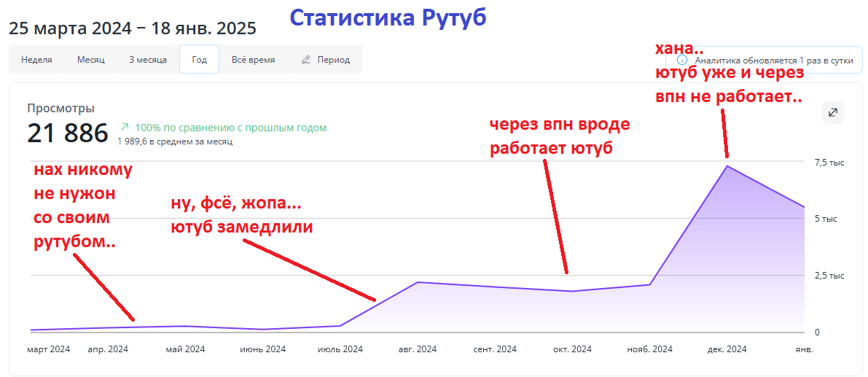Click the 100% growth comparison text
868x377 pixels.
(x=231, y=128)
